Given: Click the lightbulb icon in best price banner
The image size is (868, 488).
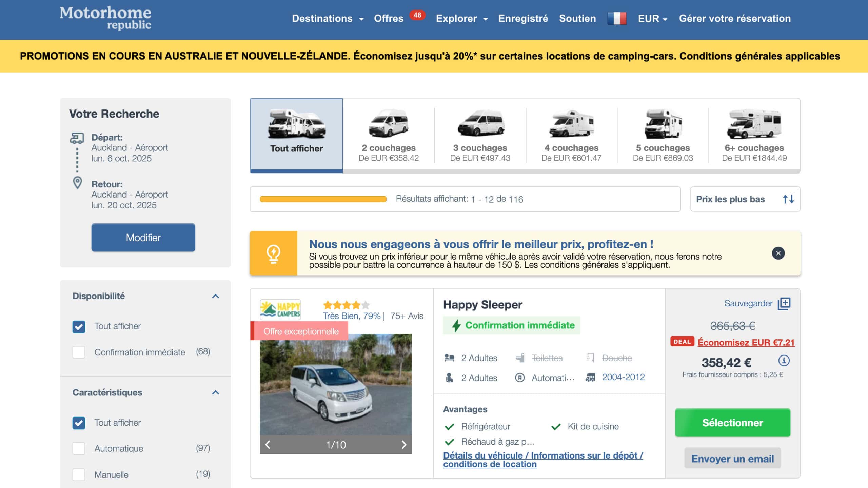Looking at the screenshot, I should tap(273, 253).
